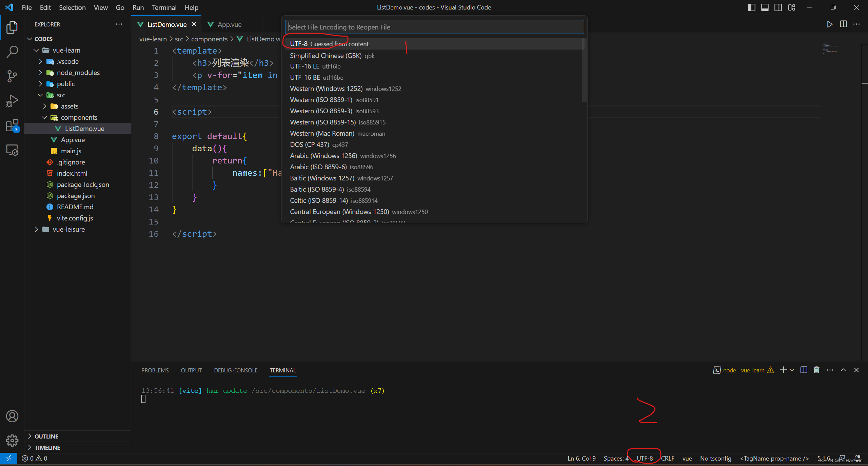Screen dimensions: 868x466
Task: Open the Terminal menu
Action: click(164, 7)
